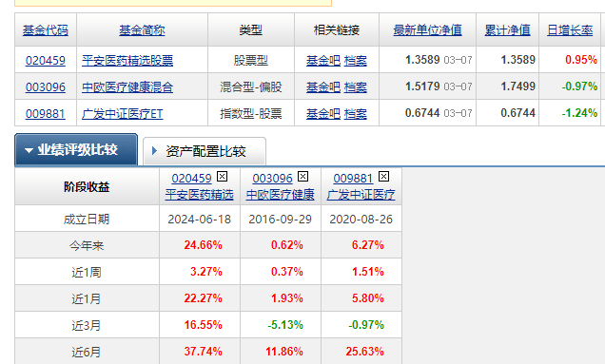Select one-week value 3.27%
This screenshot has height=364, width=605.
206,272
